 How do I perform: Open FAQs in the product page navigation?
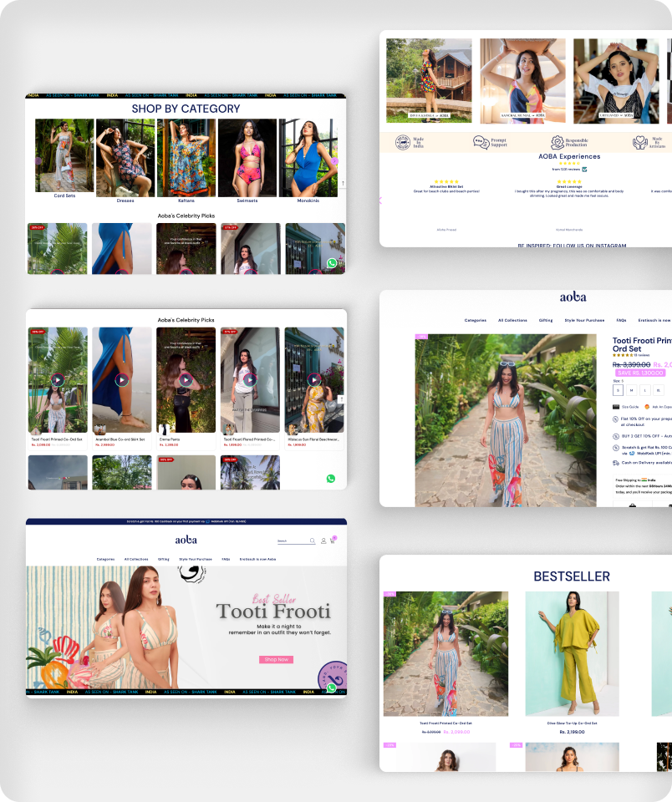[x=621, y=320]
